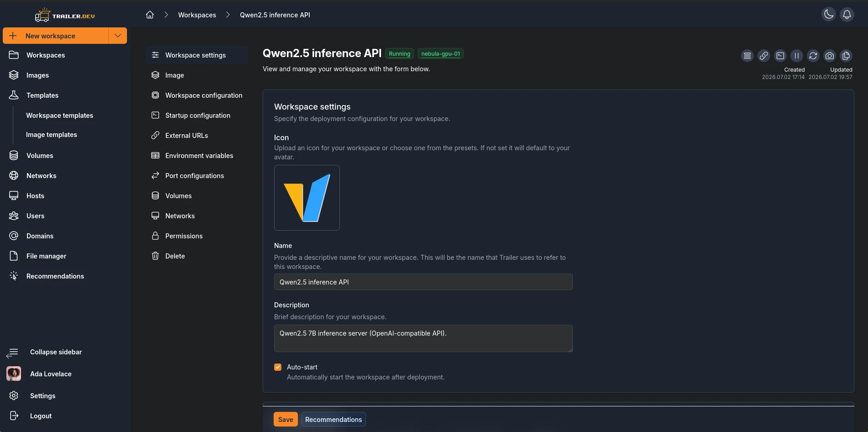The image size is (868, 432).
Task: Open the File manager
Action: (65, 256)
